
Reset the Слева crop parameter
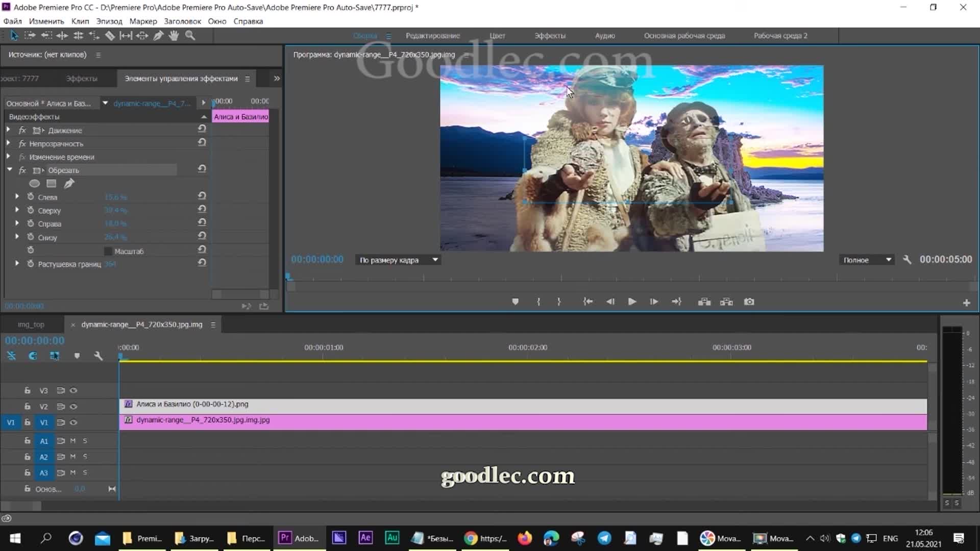click(x=202, y=196)
